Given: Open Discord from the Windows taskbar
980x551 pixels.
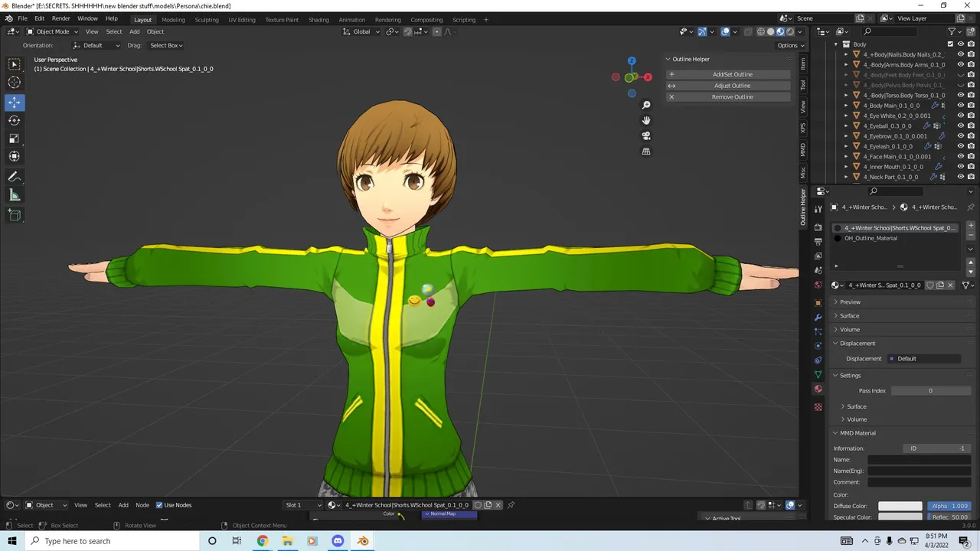Looking at the screenshot, I should pos(338,541).
